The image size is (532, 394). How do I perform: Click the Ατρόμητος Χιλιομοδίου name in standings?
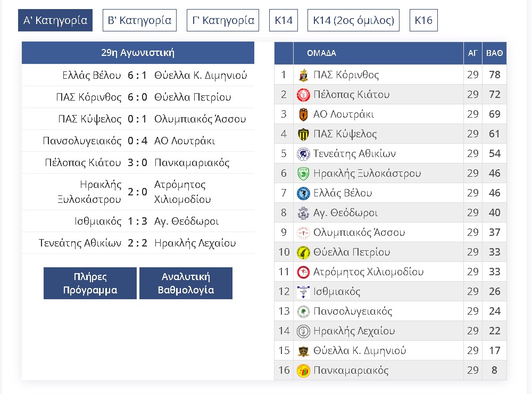pyautogui.click(x=369, y=272)
